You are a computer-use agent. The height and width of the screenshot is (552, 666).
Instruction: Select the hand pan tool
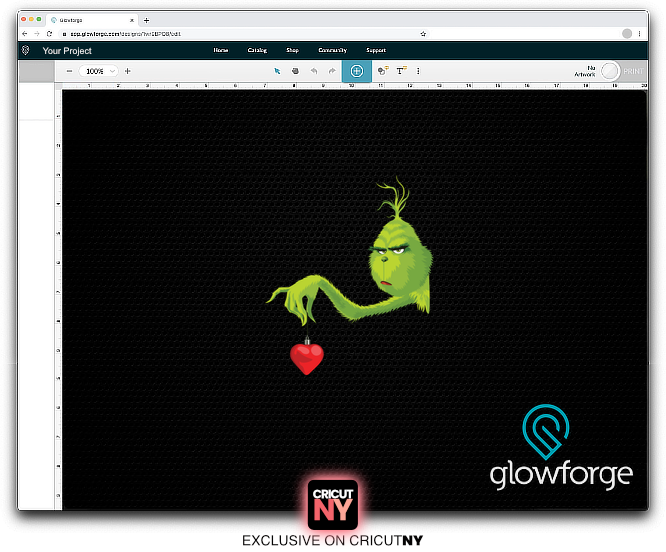click(x=295, y=71)
